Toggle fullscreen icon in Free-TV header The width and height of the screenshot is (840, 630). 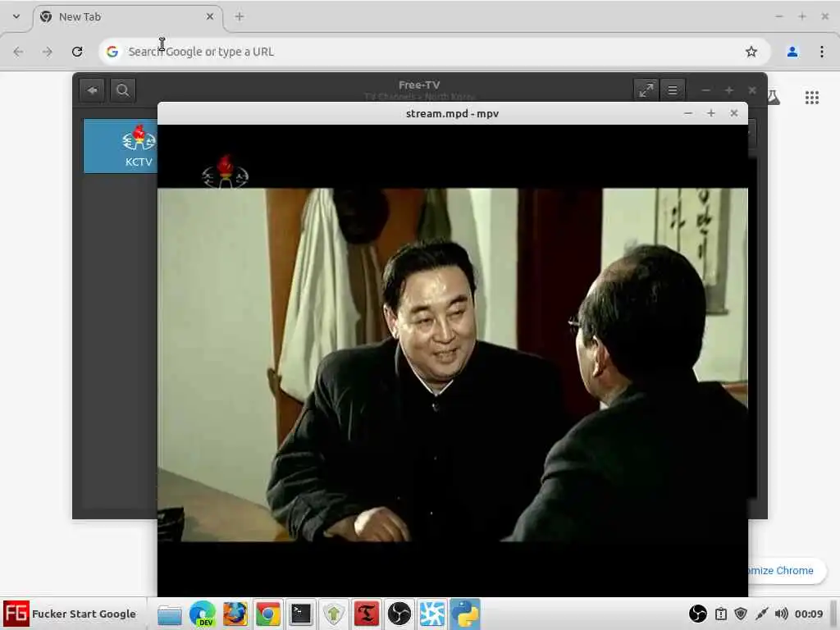646,90
